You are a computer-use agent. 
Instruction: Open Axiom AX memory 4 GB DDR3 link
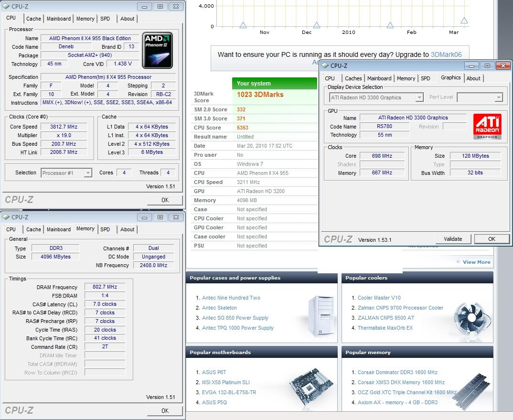click(397, 402)
